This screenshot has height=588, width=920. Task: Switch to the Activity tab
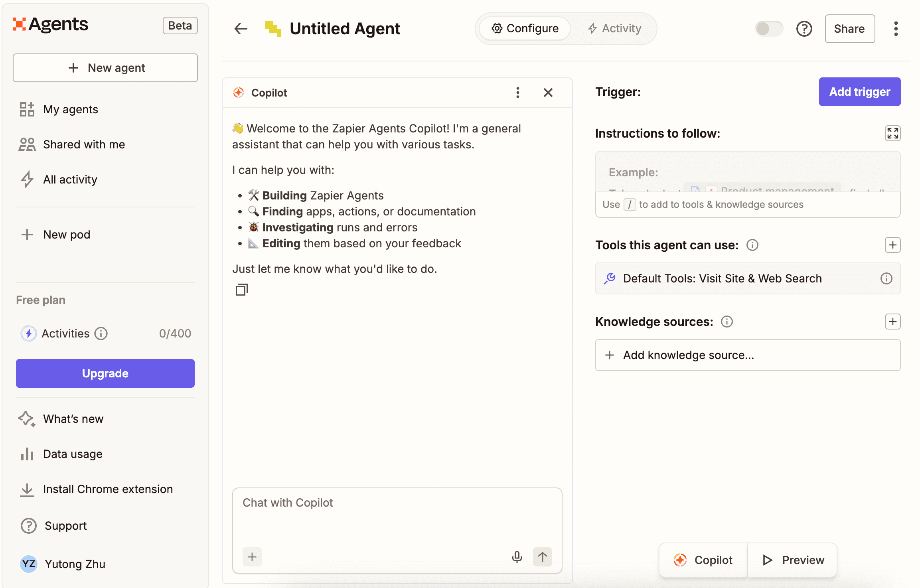614,29
